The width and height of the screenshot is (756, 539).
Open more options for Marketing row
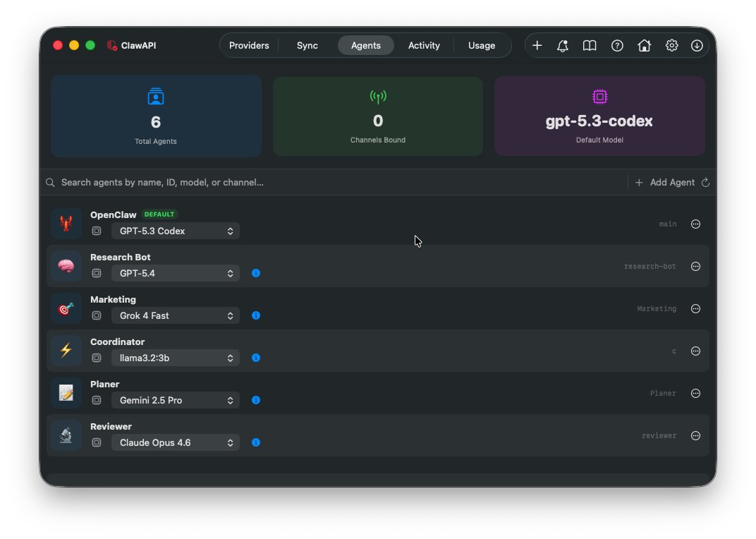(x=695, y=309)
